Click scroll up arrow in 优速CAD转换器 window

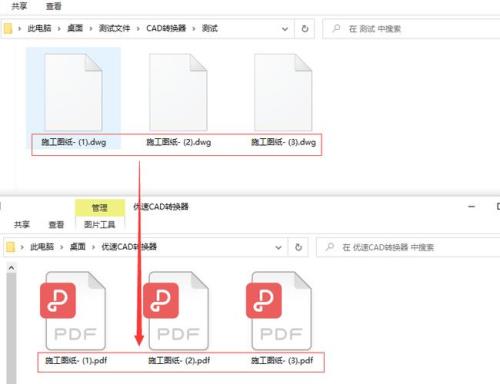tap(11, 268)
